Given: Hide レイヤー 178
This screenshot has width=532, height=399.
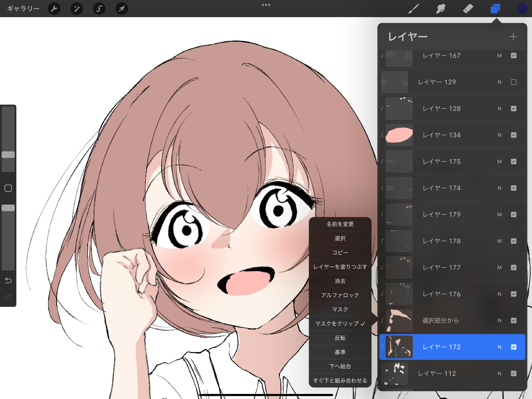Looking at the screenshot, I should click(514, 241).
